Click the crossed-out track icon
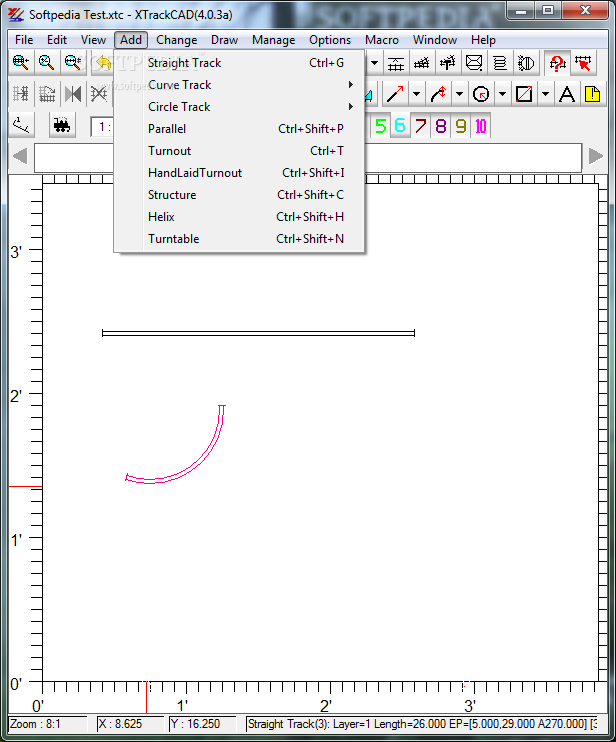This screenshot has width=616, height=742. [99, 94]
